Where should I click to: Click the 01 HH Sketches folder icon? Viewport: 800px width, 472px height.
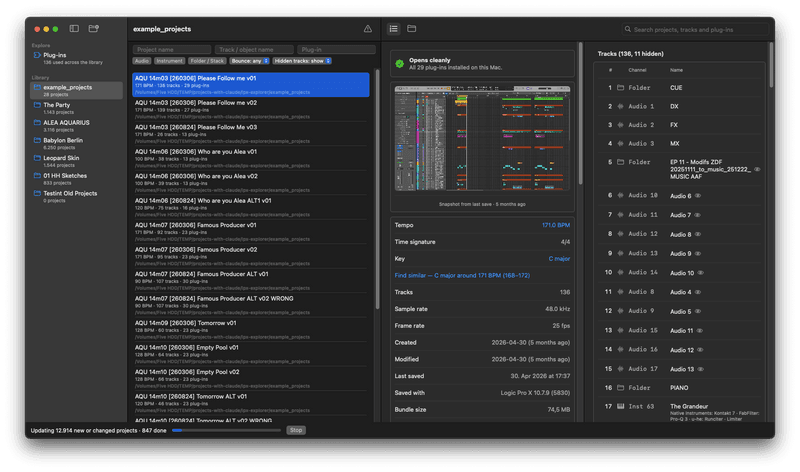[x=37, y=176]
